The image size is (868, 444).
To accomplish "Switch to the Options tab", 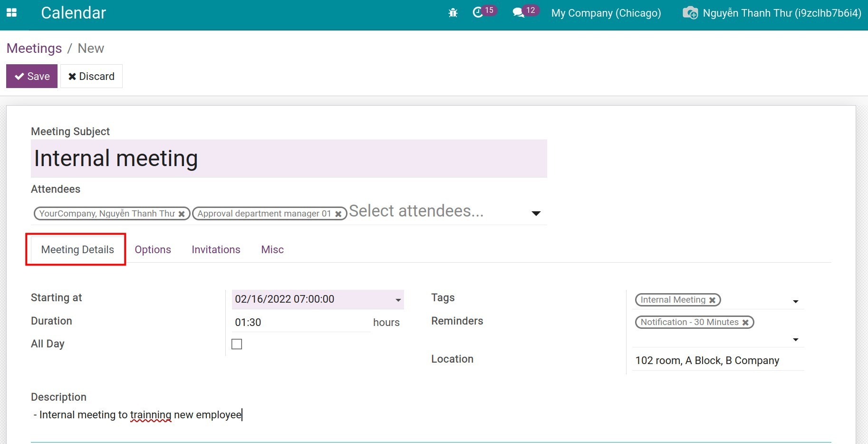I will tap(153, 249).
